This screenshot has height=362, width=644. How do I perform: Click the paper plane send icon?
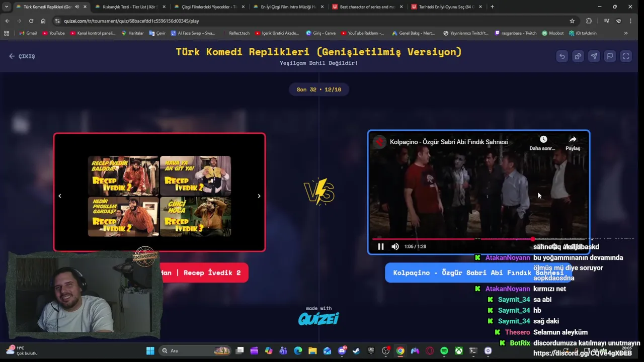pyautogui.click(x=594, y=56)
